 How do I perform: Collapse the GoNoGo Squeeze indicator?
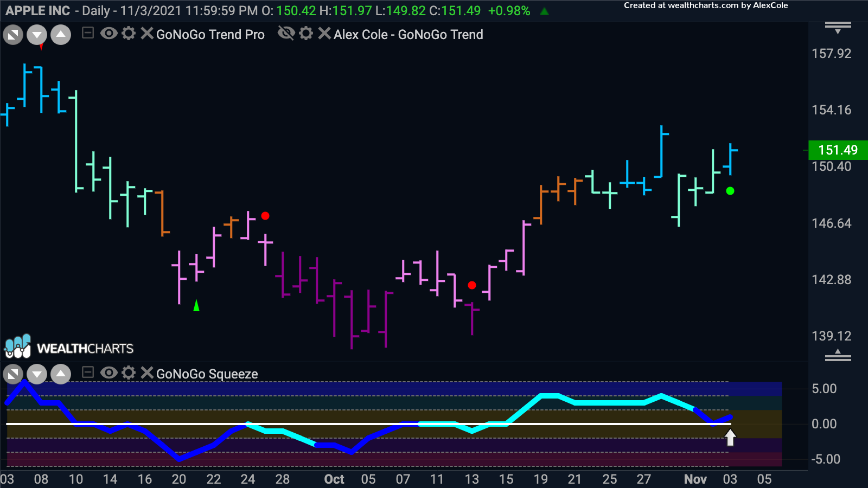pyautogui.click(x=88, y=373)
